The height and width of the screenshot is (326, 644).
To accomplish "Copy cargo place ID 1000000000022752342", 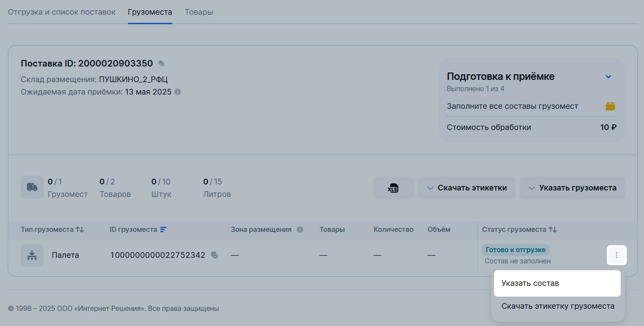I will tap(214, 255).
